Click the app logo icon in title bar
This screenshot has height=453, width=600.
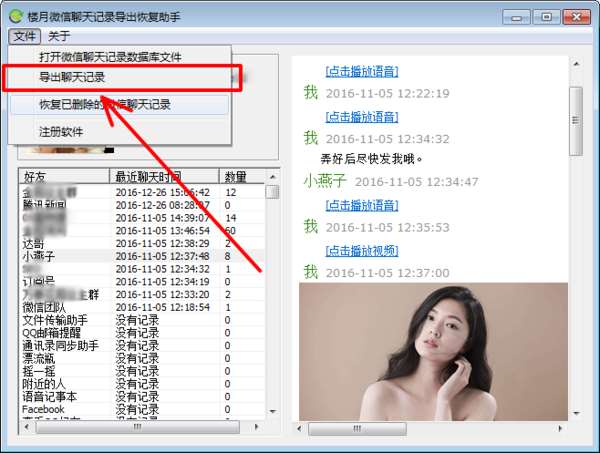[16, 16]
